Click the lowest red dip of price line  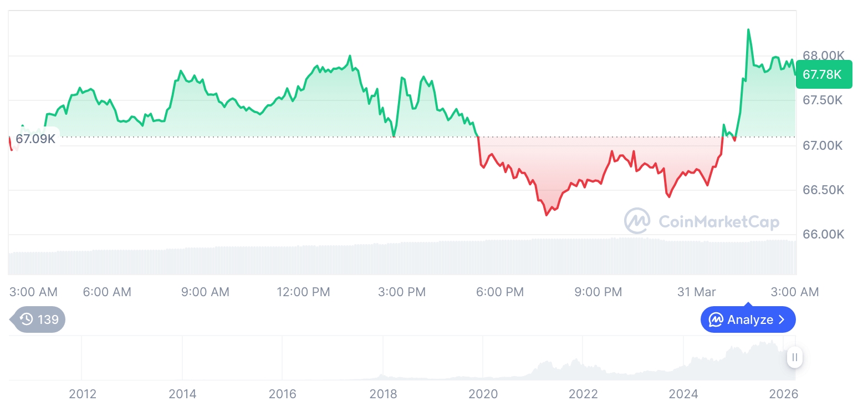pos(547,215)
